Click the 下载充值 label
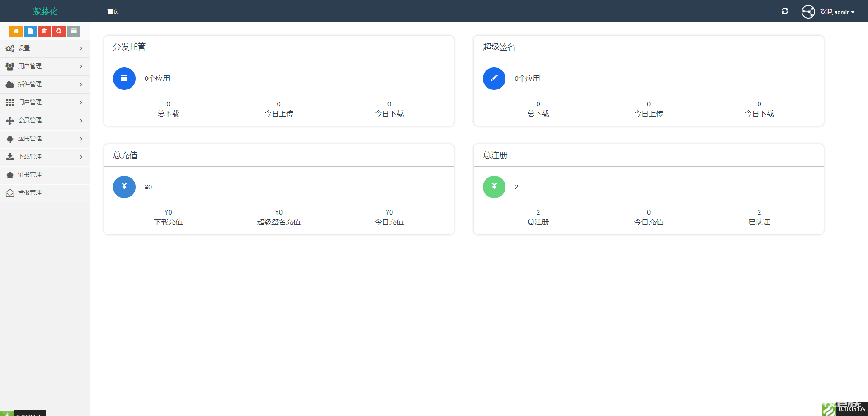The width and height of the screenshot is (868, 416). [168, 222]
